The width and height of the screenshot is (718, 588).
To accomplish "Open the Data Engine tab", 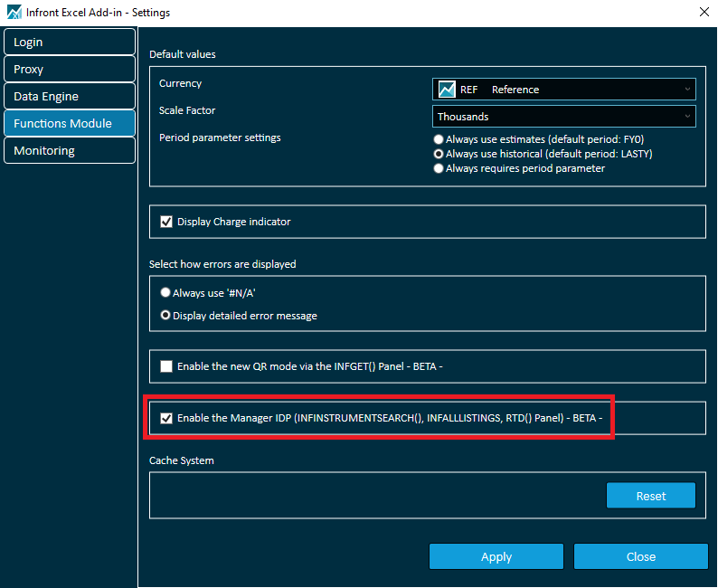I will (x=69, y=97).
